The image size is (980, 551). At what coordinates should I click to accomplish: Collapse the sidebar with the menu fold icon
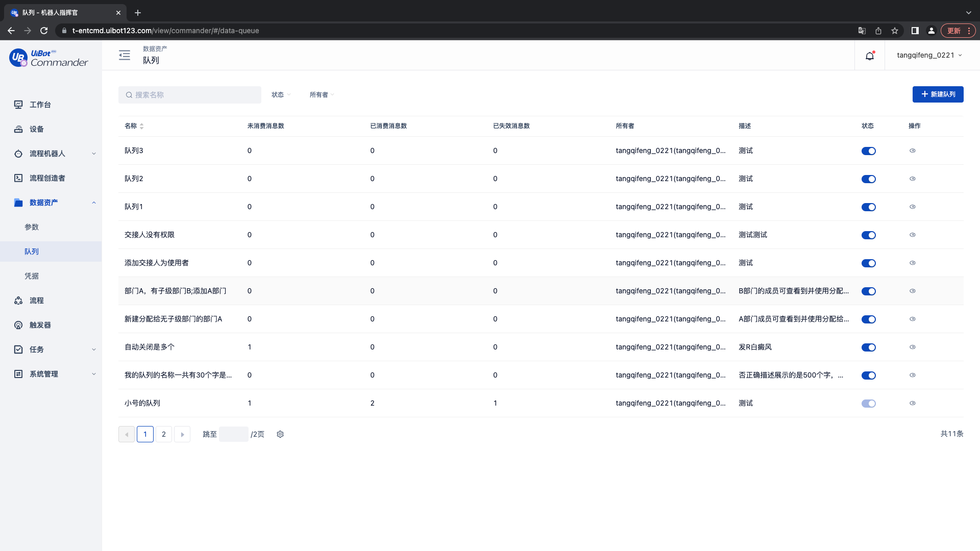(x=125, y=55)
